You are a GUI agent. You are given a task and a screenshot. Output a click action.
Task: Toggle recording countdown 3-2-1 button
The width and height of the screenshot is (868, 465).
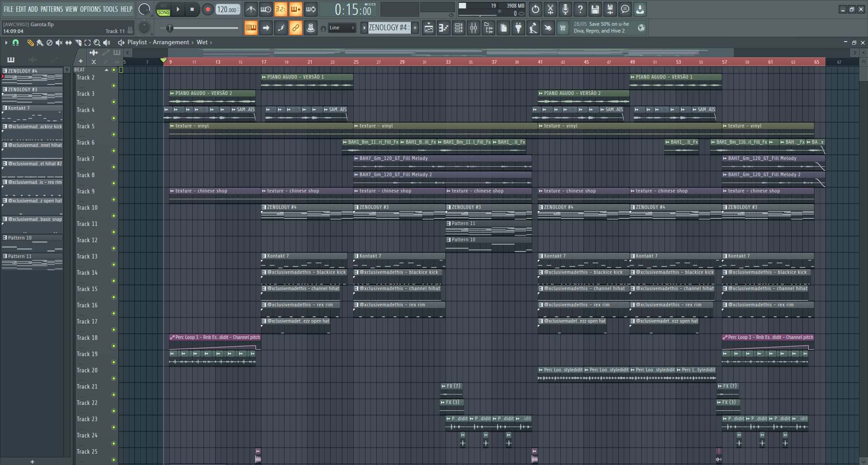click(x=281, y=9)
